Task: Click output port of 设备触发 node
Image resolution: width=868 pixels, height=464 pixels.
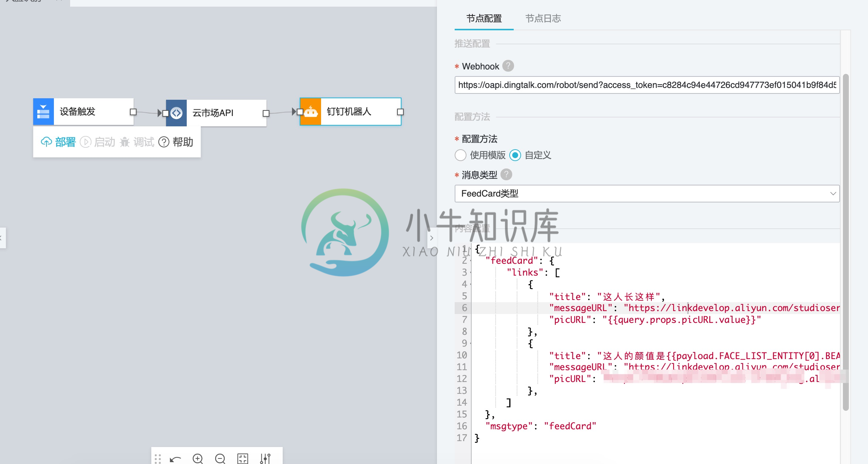Action: click(x=133, y=112)
